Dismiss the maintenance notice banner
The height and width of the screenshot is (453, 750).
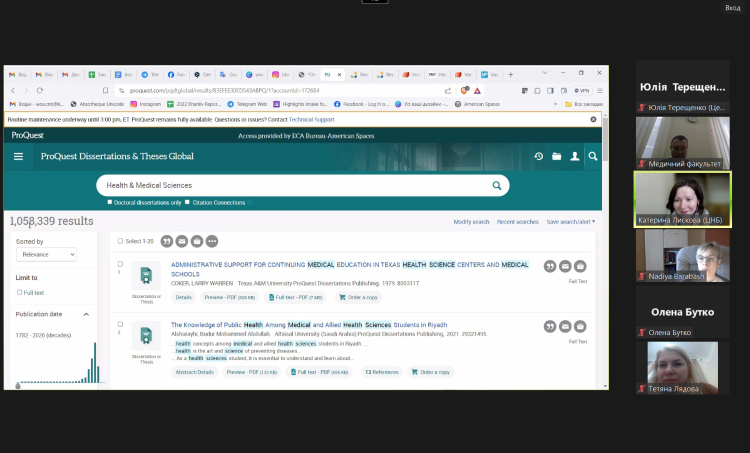(x=593, y=120)
